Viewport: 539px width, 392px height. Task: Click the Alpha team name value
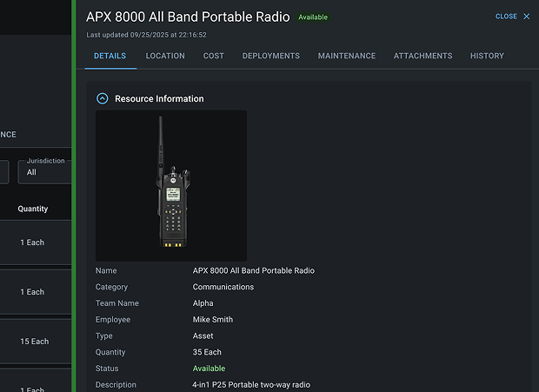click(203, 303)
